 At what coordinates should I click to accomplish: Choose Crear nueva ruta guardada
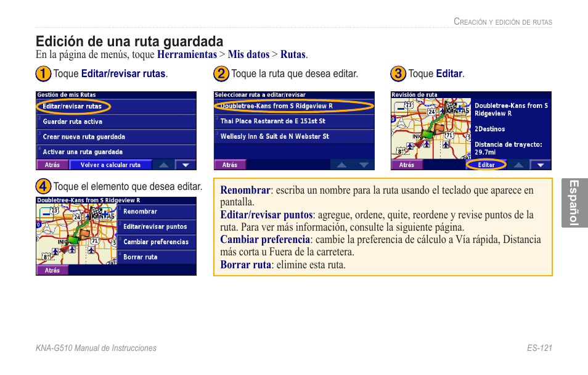pyautogui.click(x=116, y=137)
